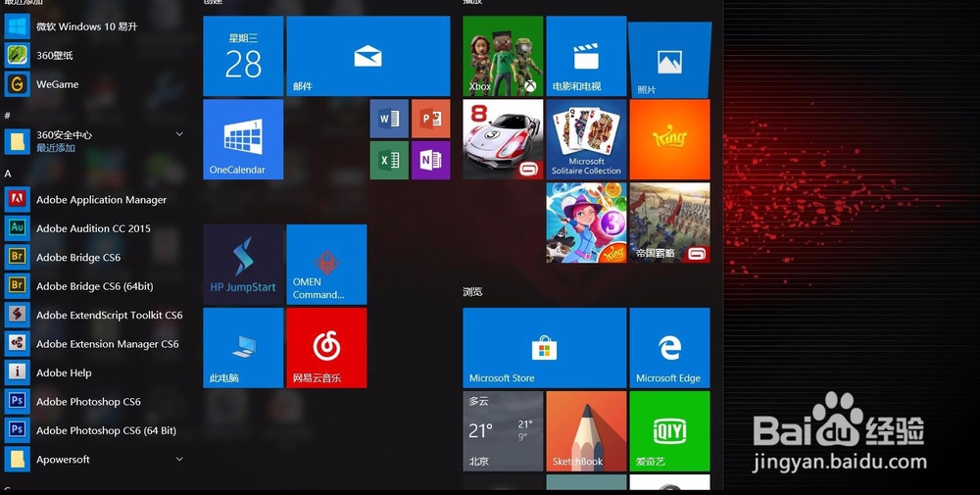Open the Excel tile
Image resolution: width=980 pixels, height=495 pixels.
pyautogui.click(x=389, y=160)
